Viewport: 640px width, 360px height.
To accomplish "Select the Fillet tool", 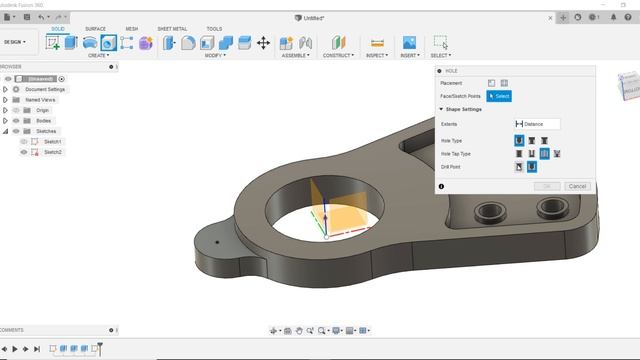I will click(188, 42).
